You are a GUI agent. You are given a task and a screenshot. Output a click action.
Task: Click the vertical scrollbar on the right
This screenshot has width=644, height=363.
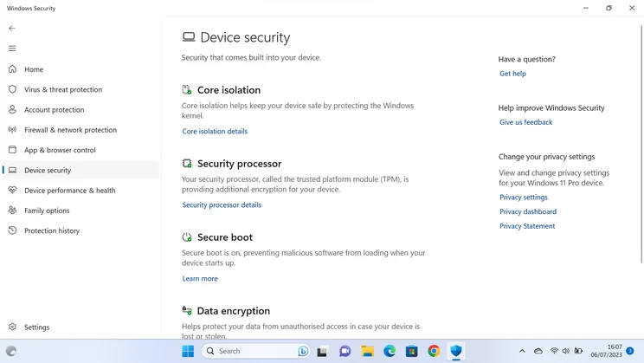641,144
